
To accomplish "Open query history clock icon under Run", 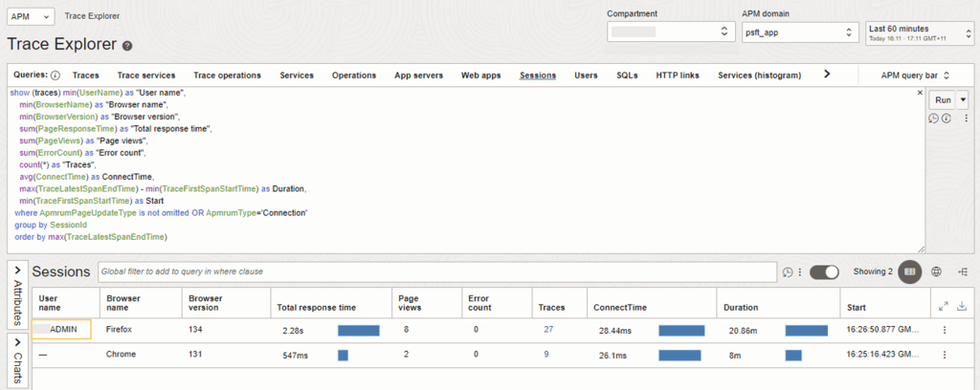I will [933, 119].
